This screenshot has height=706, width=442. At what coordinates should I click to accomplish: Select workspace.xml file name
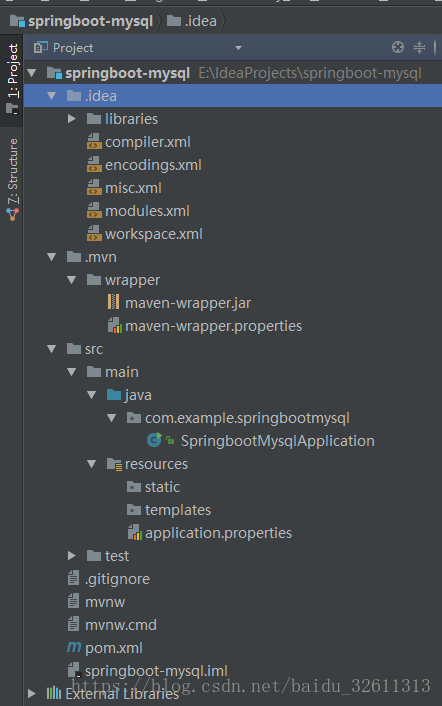coord(153,234)
